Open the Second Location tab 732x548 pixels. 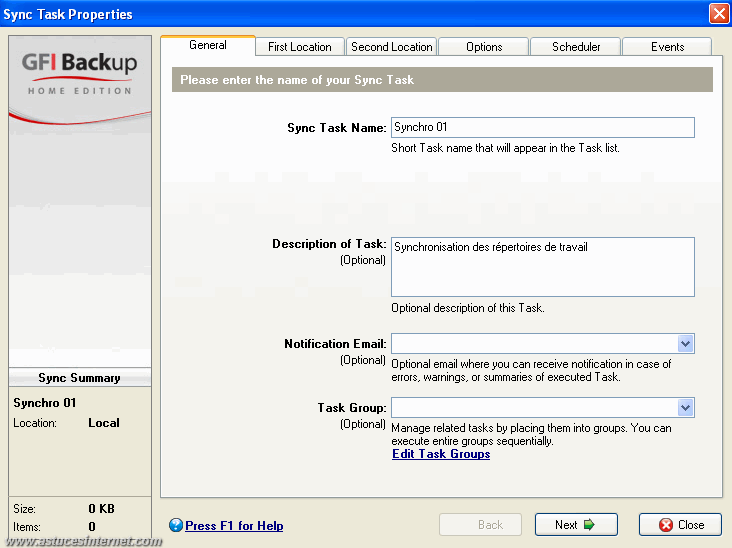[x=392, y=47]
